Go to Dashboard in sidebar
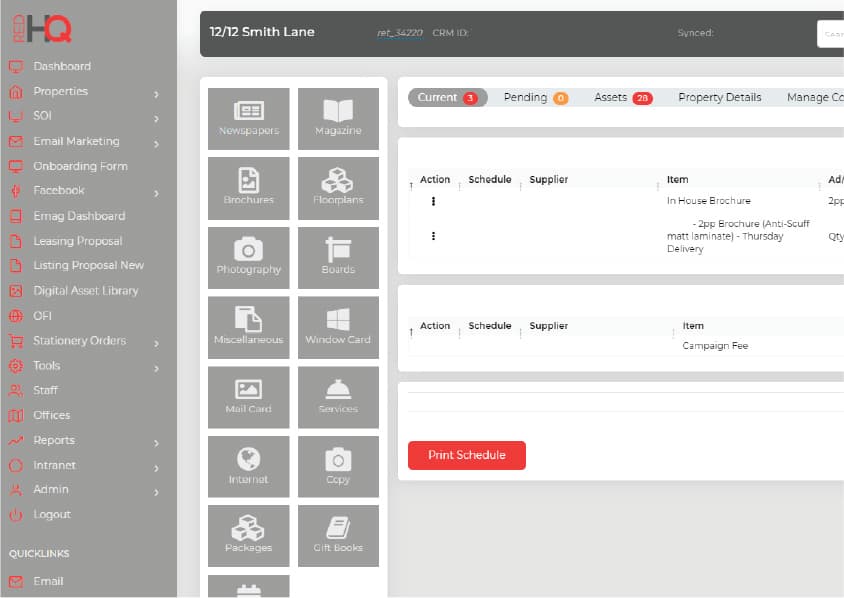The height and width of the screenshot is (598, 844). 62,66
